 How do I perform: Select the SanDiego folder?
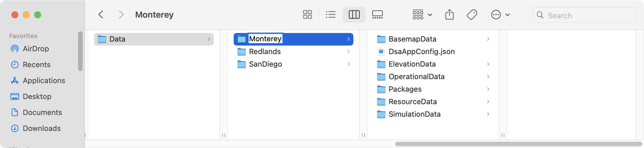tap(294, 64)
